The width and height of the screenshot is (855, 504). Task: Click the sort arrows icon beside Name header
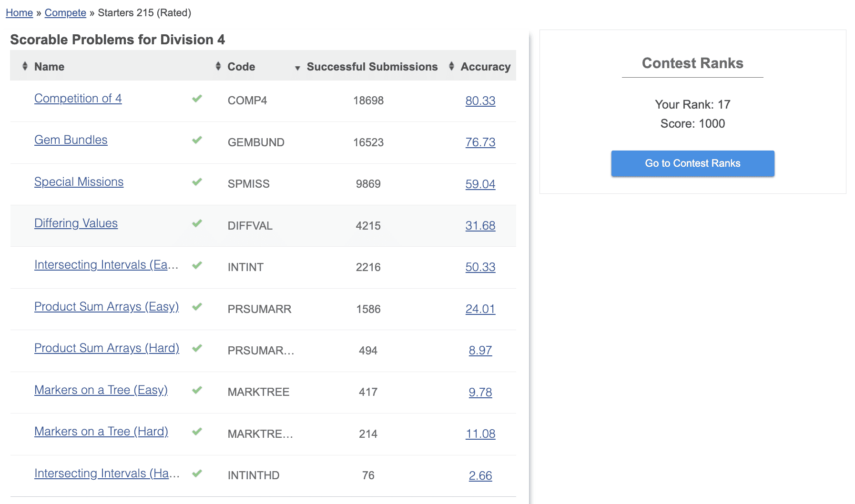[x=25, y=66]
